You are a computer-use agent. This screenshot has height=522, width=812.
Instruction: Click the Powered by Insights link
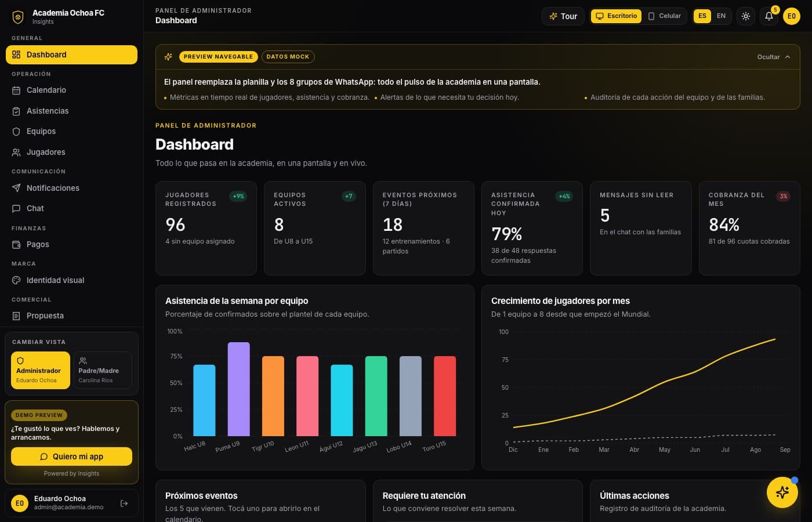tap(71, 474)
